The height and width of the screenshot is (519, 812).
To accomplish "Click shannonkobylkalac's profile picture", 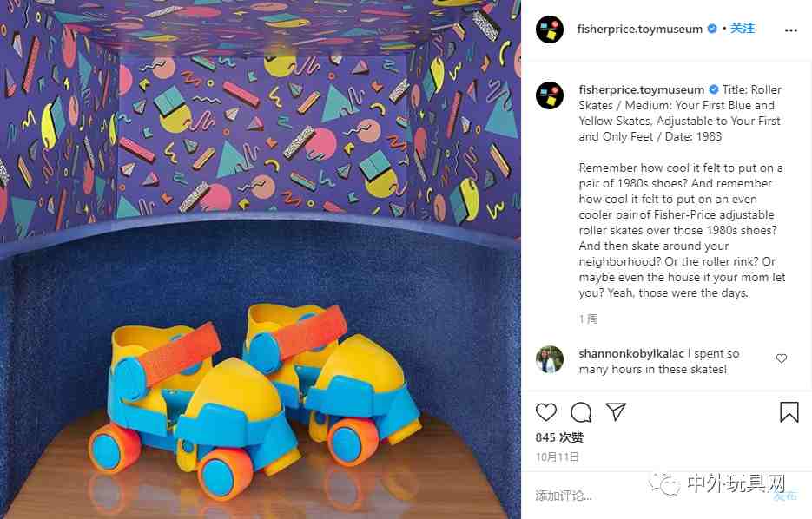I will point(550,359).
